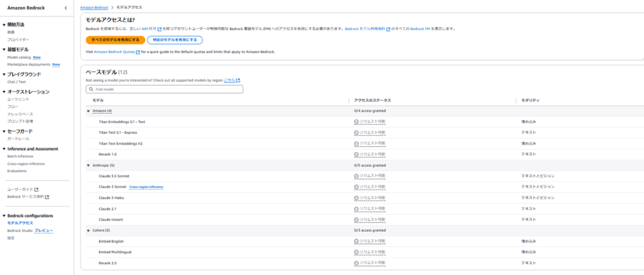Click リクエスト可能 for Claude Instant
Image resolution: width=644 pixels, height=275 pixels.
pyautogui.click(x=372, y=219)
